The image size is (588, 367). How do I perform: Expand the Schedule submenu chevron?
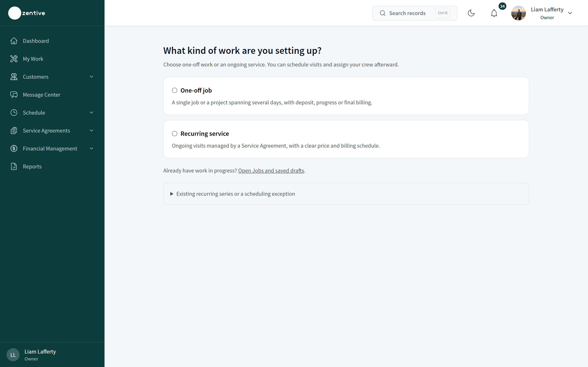[92, 113]
